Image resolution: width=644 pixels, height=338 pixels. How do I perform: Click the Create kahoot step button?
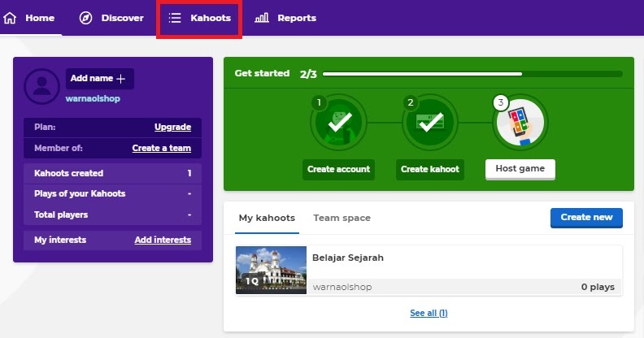coord(430,170)
